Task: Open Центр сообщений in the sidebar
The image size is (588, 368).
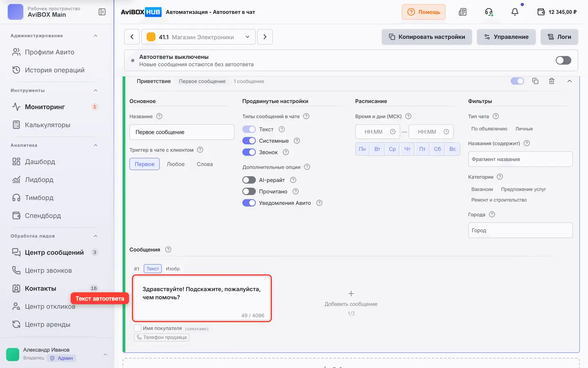Action: coord(55,252)
